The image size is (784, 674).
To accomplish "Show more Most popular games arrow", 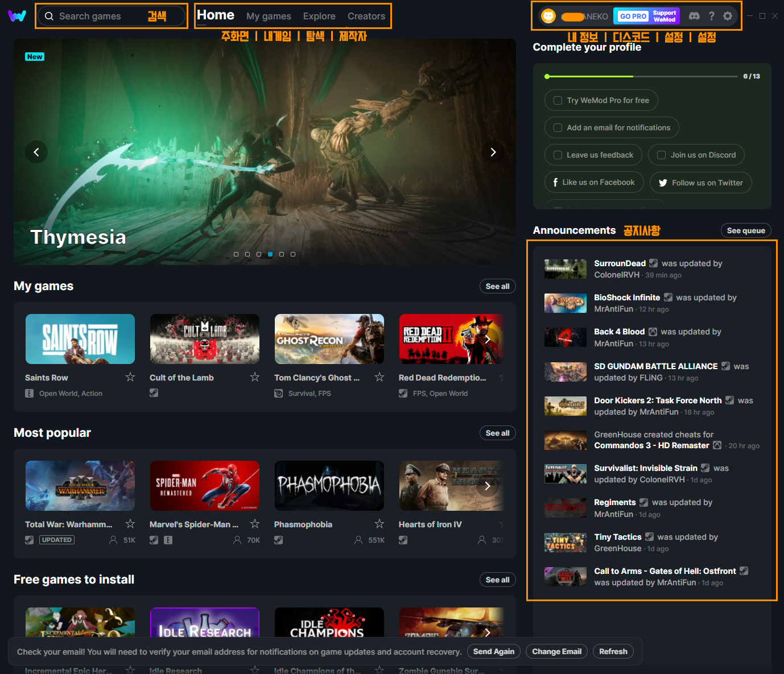I will point(488,486).
